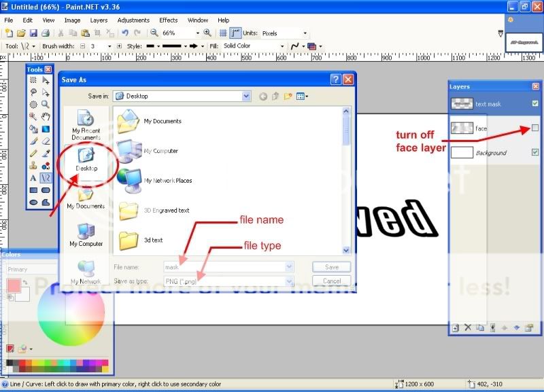Enable the face layer visibility checkbox
This screenshot has height=392, width=544.
(x=535, y=128)
